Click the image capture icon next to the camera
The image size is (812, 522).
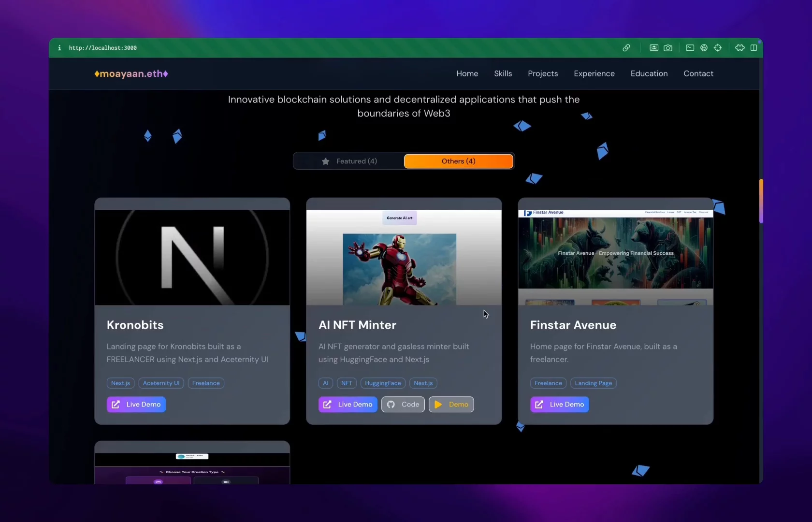653,48
